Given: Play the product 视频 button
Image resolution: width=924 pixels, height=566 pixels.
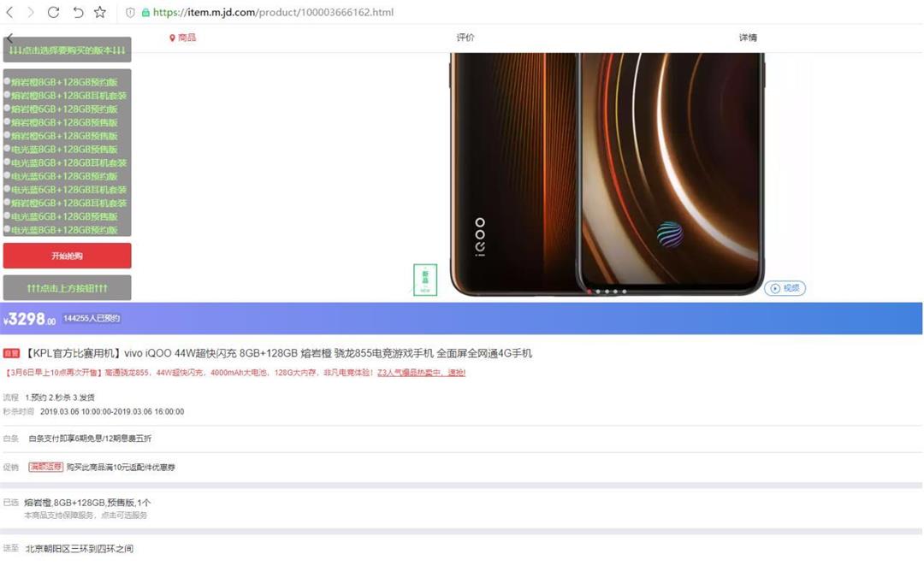Looking at the screenshot, I should click(x=785, y=288).
